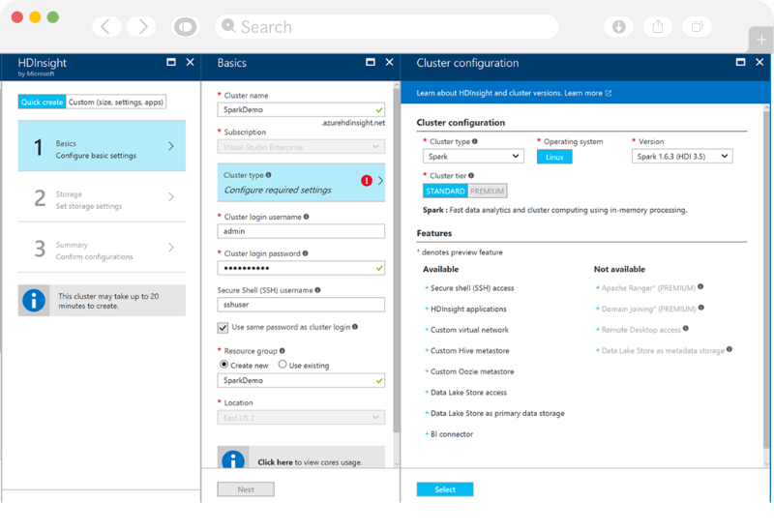Open the browser share icon
This screenshot has height=532, width=774.
(x=658, y=27)
